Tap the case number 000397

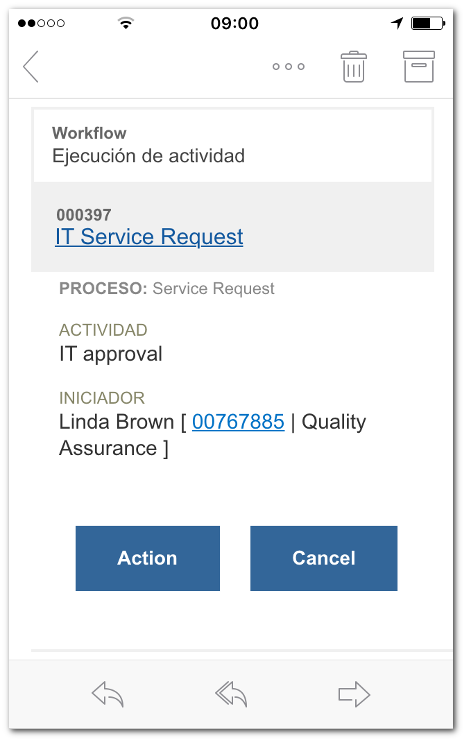pyautogui.click(x=84, y=215)
